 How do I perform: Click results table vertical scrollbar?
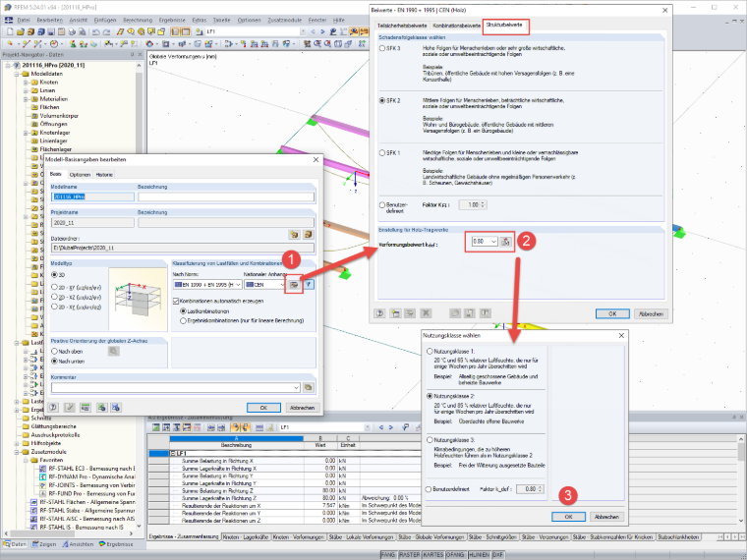[x=741, y=479]
